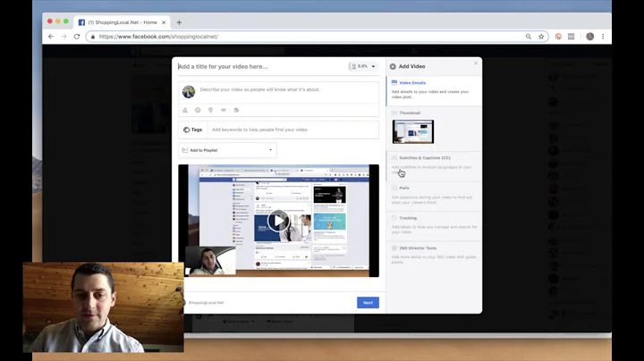Click the video title field

261,66
